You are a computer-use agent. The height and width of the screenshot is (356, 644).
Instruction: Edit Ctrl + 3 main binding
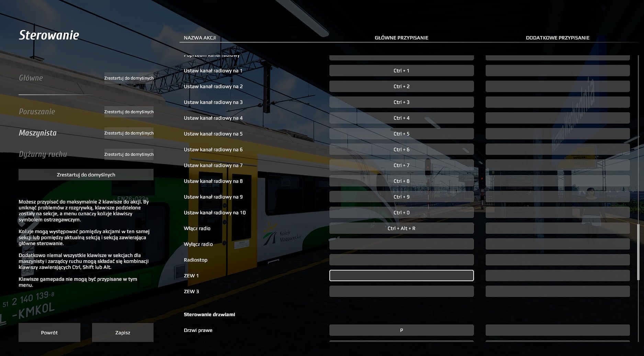[x=402, y=102]
